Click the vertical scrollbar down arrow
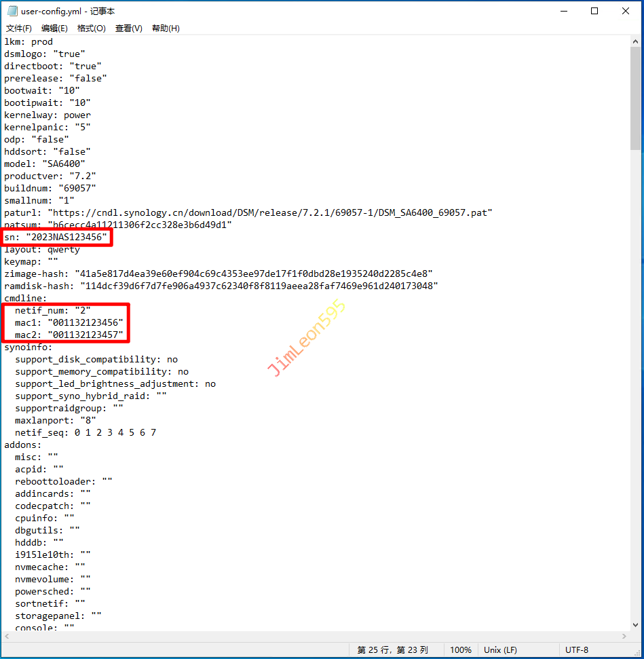 point(635,624)
